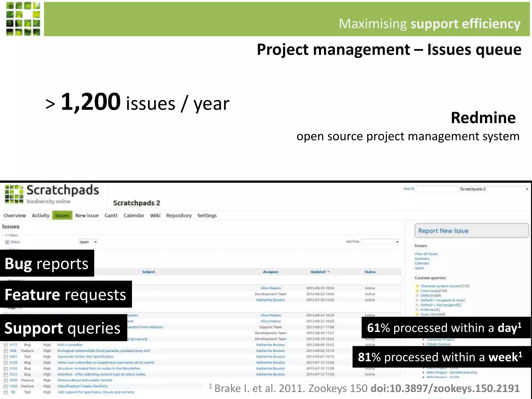Click the Scratchpads logo in the Redmine header
Image resolution: width=532 pixels, height=399 pixels.
click(x=52, y=194)
